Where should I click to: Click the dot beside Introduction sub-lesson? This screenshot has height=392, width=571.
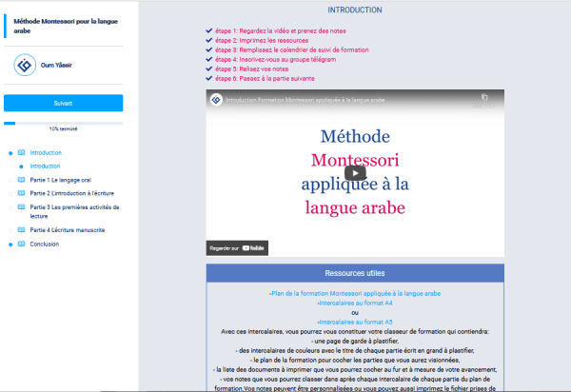(21, 167)
